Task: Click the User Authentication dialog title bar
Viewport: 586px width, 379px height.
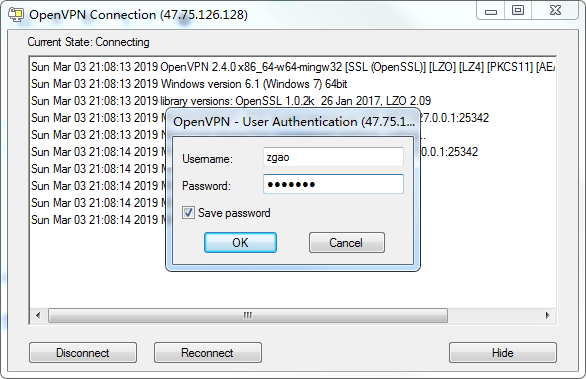Action: [x=293, y=122]
